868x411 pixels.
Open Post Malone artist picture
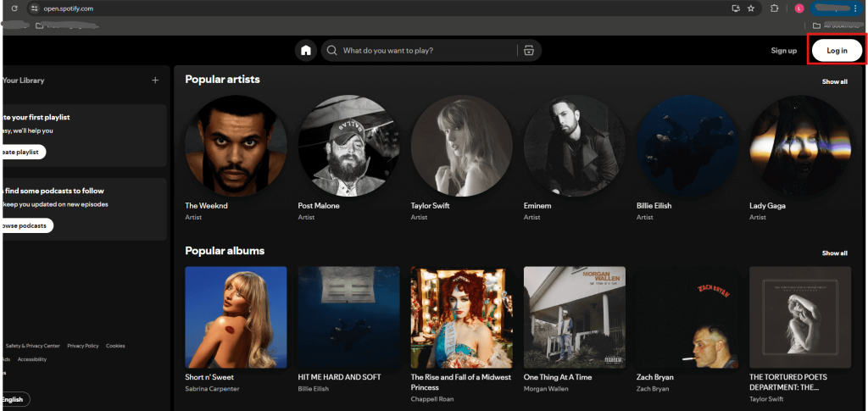click(348, 146)
